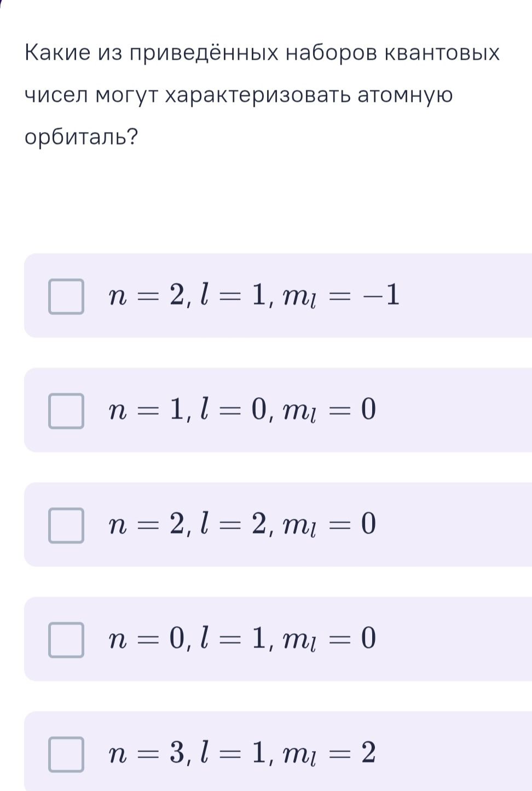Click the 'n = 0' part of the fourth option
The height and width of the screenshot is (791, 532).
tap(148, 639)
